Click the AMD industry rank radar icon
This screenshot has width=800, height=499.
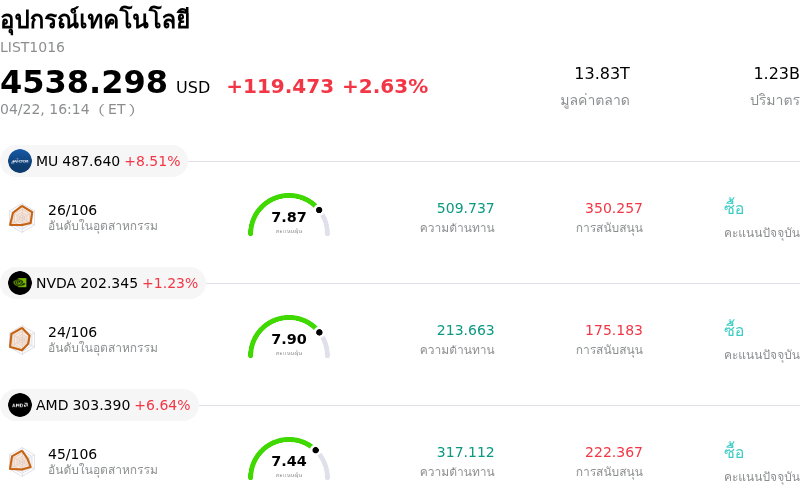[x=21, y=461]
